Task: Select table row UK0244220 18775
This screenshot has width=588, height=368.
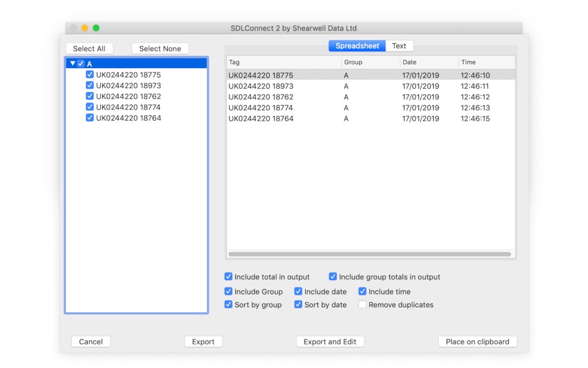Action: coord(371,75)
